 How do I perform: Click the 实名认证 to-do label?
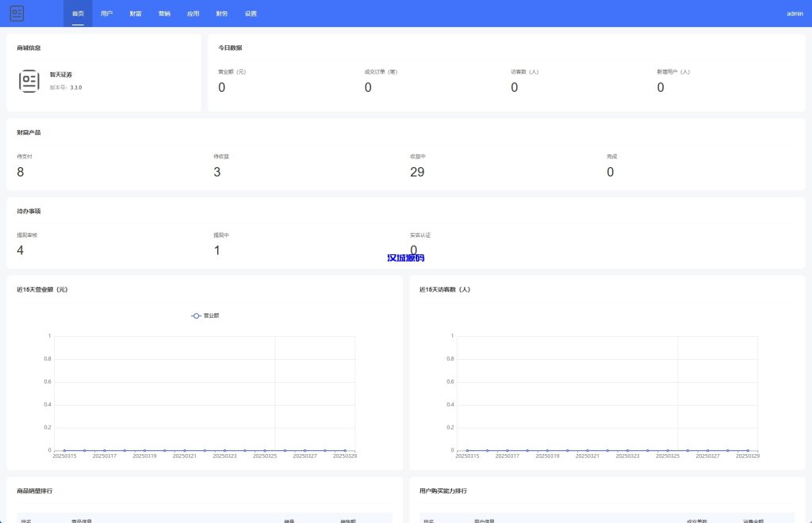click(420, 235)
